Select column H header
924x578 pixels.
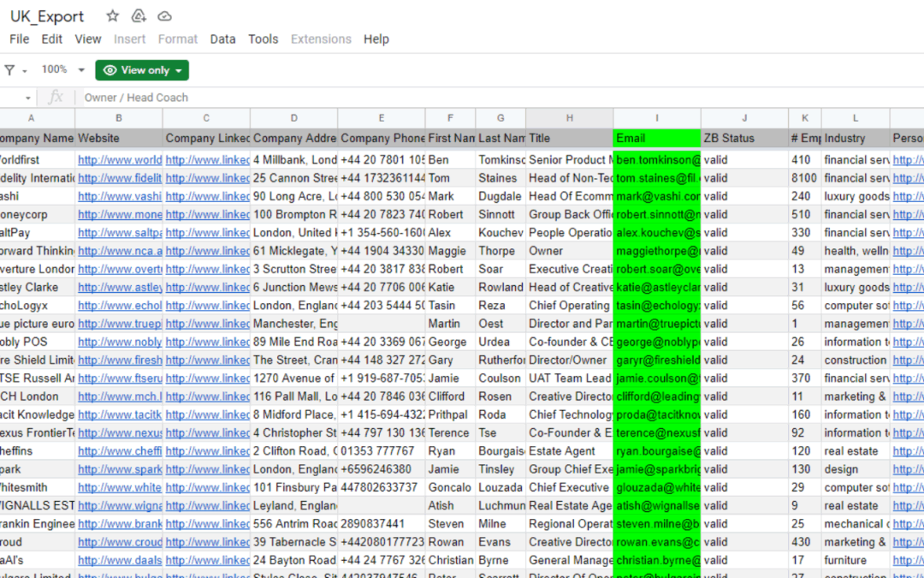tap(569, 118)
